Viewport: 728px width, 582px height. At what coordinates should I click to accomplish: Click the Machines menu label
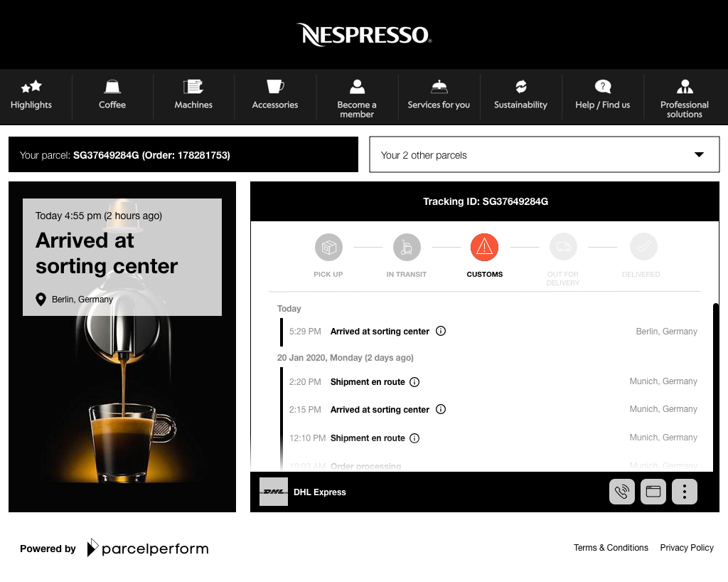click(193, 105)
